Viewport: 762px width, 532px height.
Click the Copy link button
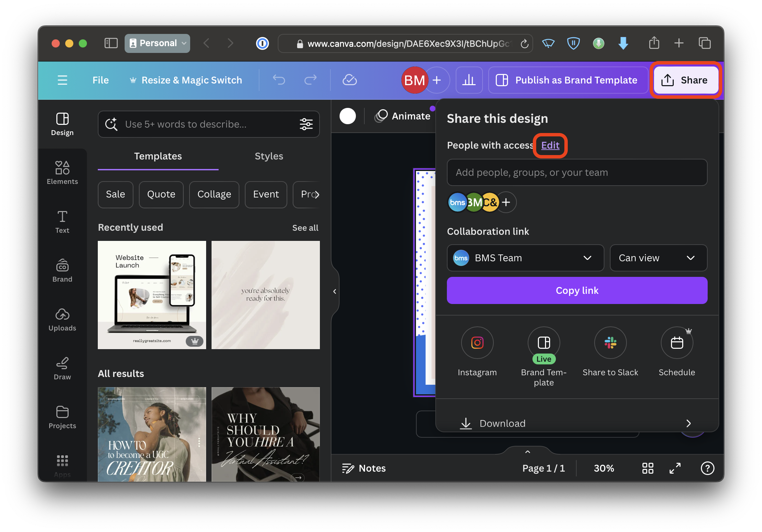click(577, 290)
